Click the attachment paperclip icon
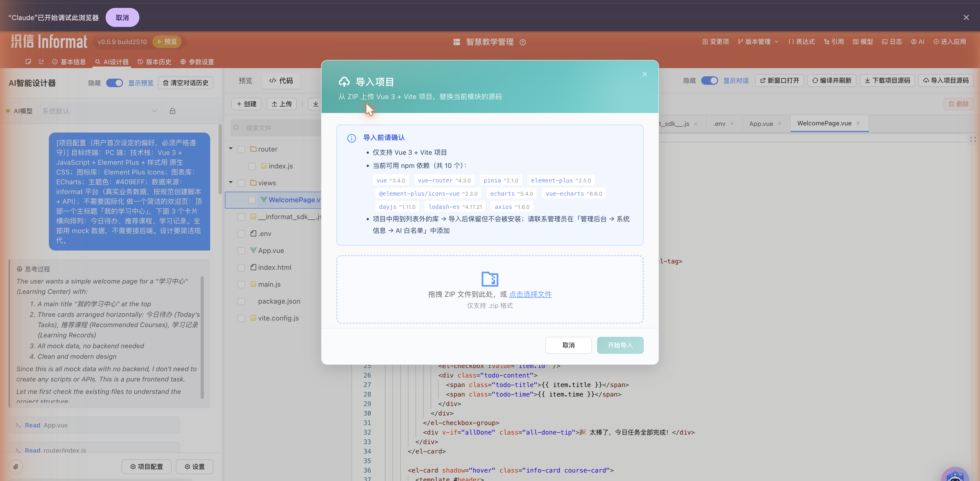980x481 pixels. [16, 466]
